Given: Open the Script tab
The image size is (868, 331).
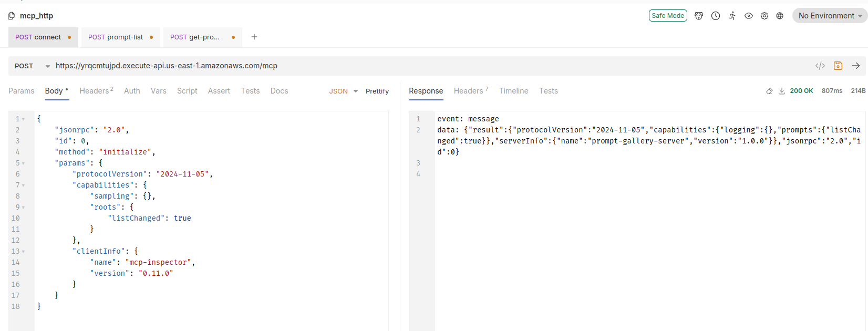Looking at the screenshot, I should (187, 91).
